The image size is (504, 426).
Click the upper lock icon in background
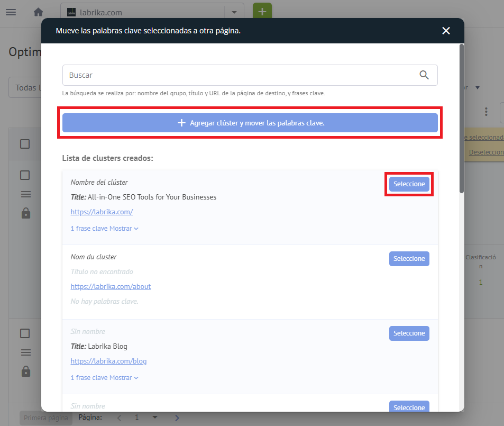[26, 213]
